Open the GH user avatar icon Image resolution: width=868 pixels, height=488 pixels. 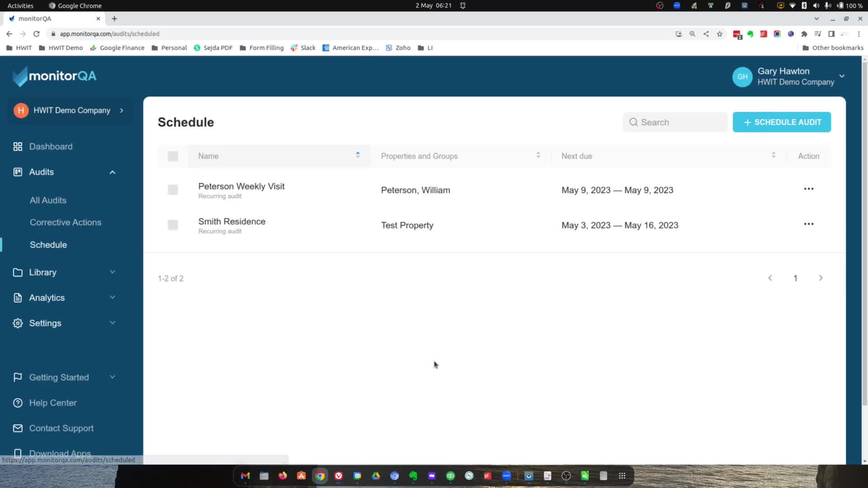pos(742,77)
